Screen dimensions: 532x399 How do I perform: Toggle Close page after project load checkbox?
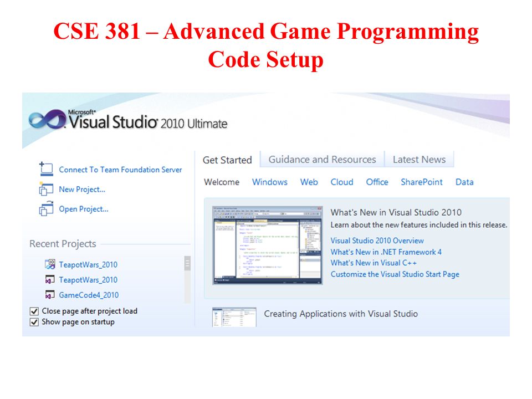click(x=34, y=311)
